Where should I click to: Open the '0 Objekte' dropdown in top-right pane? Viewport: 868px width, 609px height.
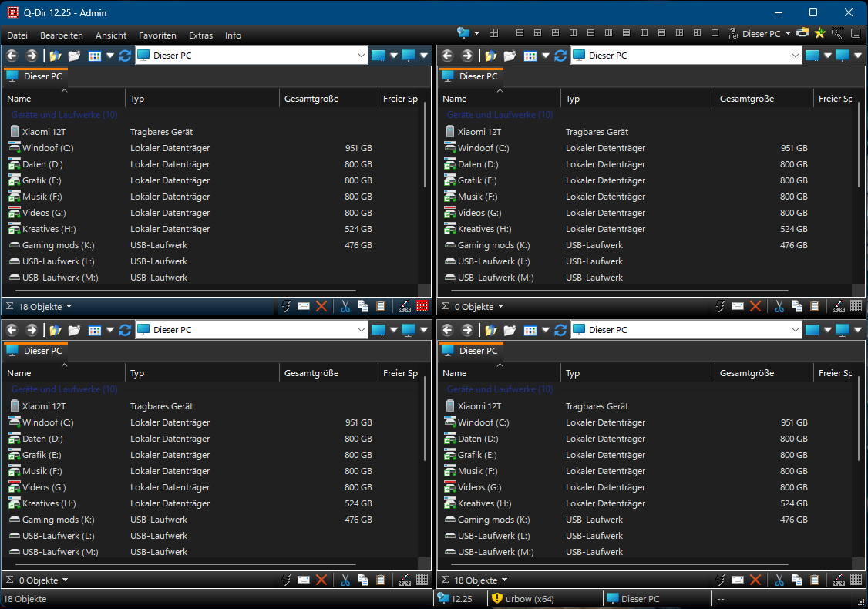(500, 306)
